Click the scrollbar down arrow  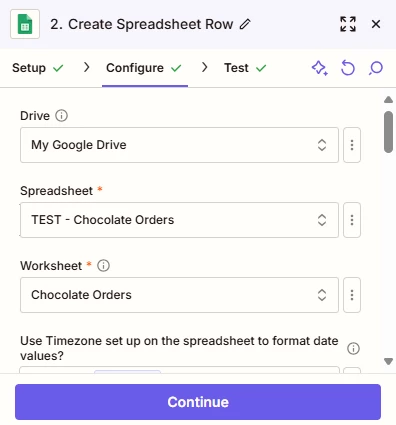[388, 361]
